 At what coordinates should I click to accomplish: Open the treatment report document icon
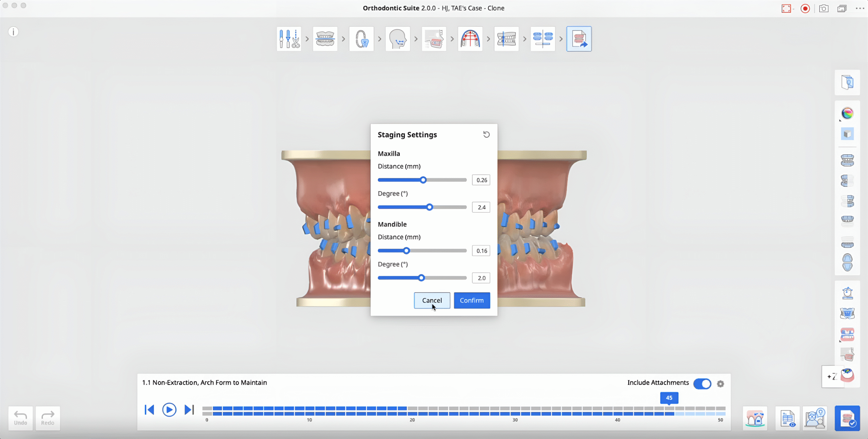tap(788, 419)
